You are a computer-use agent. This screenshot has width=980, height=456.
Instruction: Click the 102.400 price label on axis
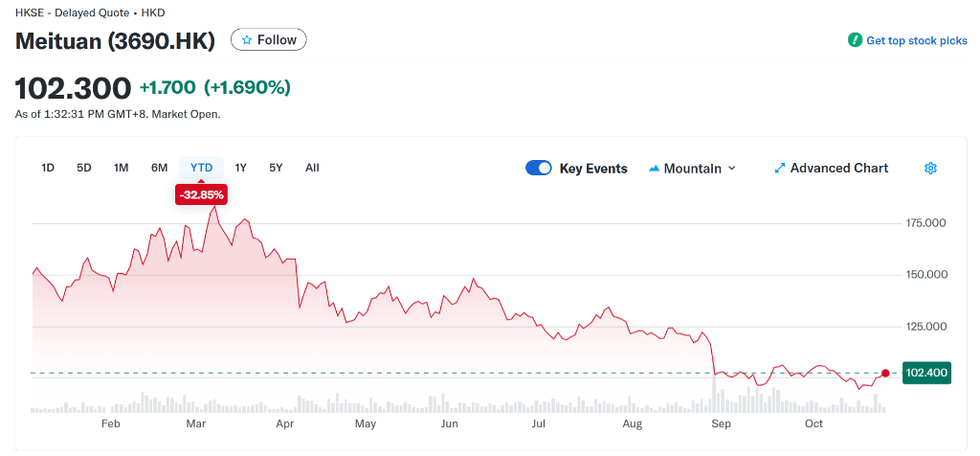click(925, 374)
